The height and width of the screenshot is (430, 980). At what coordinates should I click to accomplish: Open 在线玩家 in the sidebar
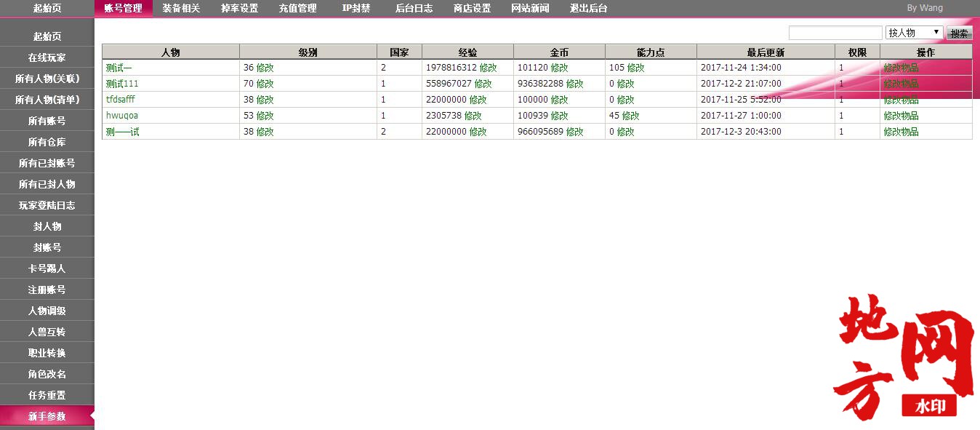47,57
